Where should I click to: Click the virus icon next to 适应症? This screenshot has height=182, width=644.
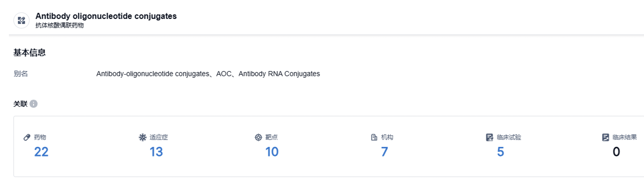click(143, 138)
